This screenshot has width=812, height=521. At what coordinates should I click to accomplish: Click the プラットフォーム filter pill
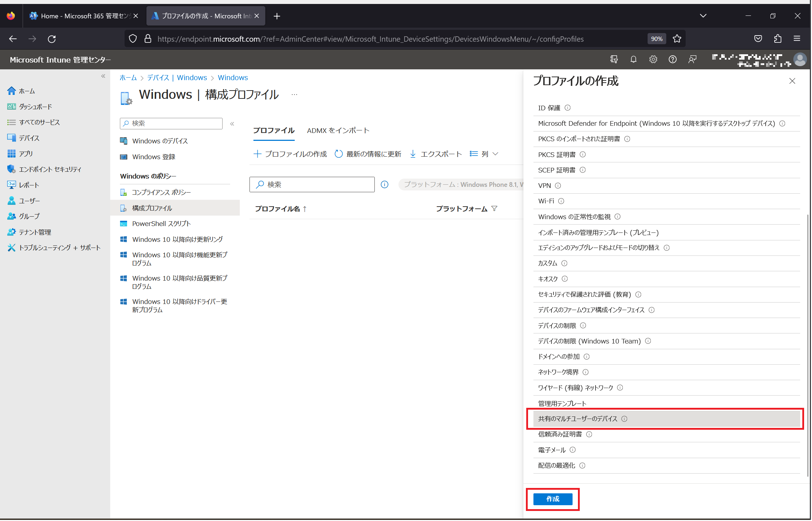point(461,185)
